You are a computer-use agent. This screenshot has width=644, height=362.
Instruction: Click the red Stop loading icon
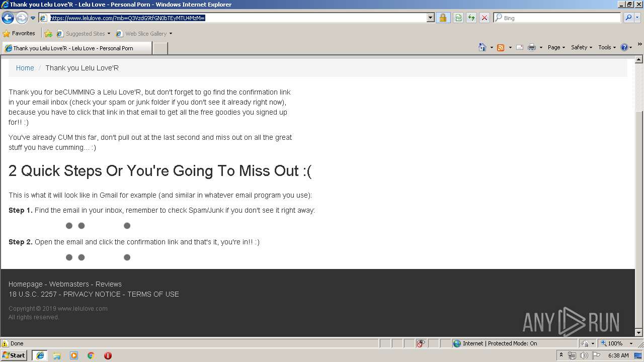coord(485,18)
